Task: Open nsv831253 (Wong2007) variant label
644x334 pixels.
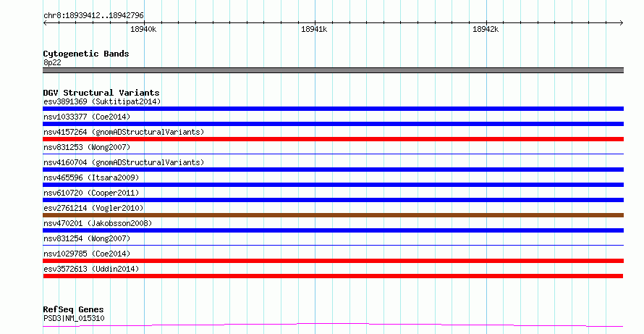Action: click(x=87, y=147)
